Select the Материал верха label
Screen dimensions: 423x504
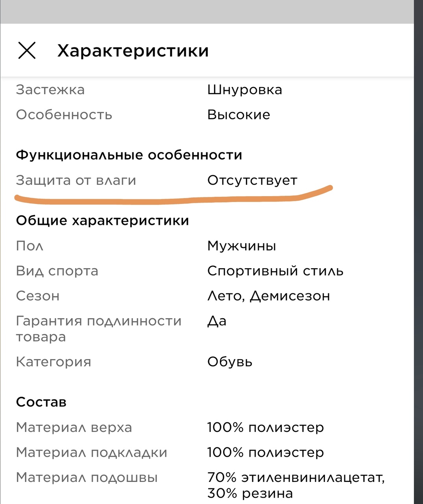[74, 428]
